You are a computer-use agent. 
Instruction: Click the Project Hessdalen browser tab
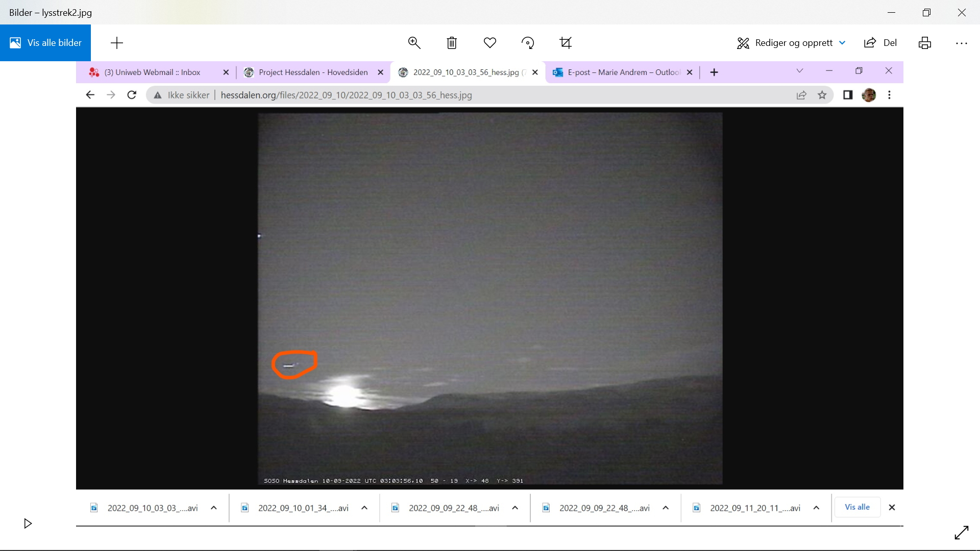(313, 72)
